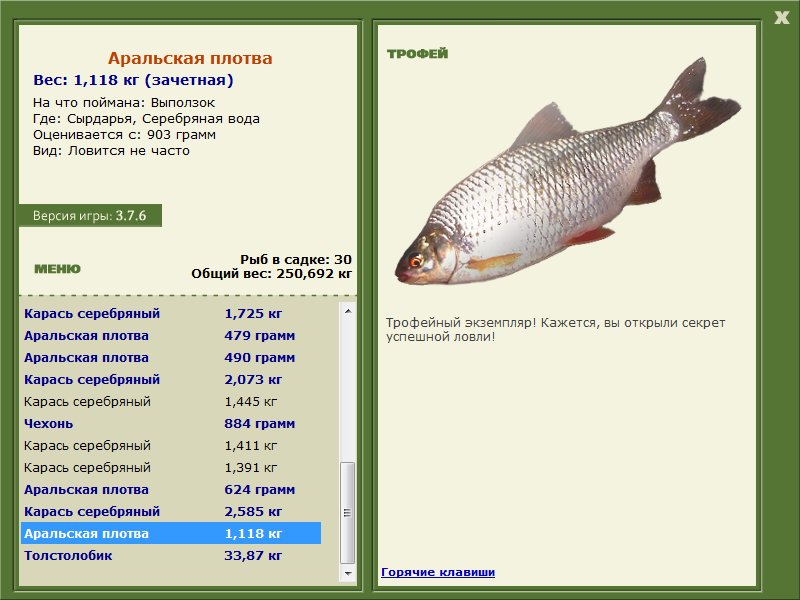Select Карась серебряный 1,411 кг row
Viewport: 800px width, 600px height.
pyautogui.click(x=171, y=445)
